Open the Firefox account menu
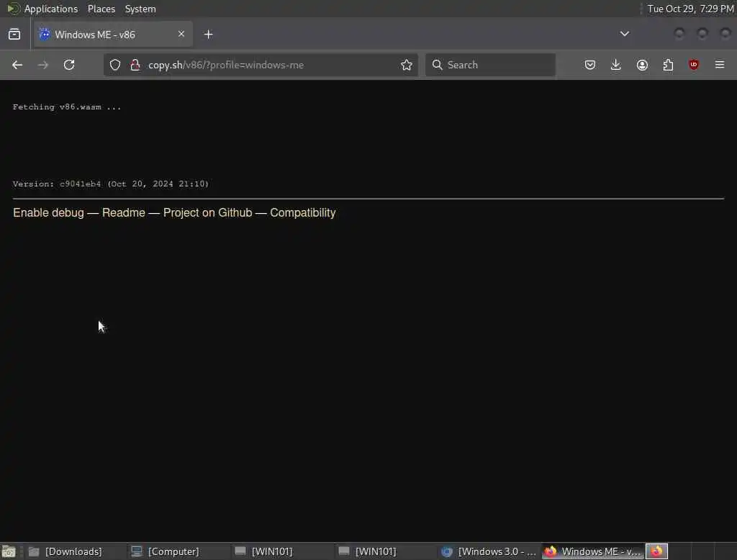Image resolution: width=737 pixels, height=560 pixels. click(x=642, y=65)
